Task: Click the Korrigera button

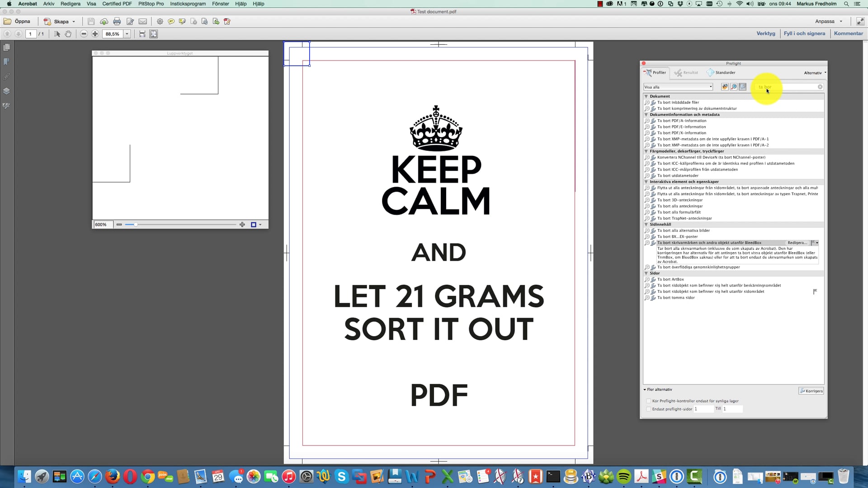Action: coord(811,391)
